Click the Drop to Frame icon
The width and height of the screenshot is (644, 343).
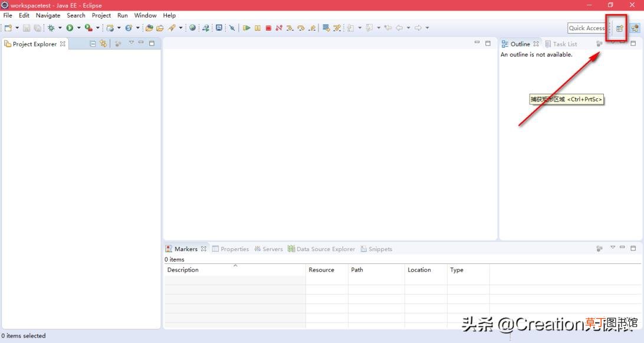click(326, 28)
